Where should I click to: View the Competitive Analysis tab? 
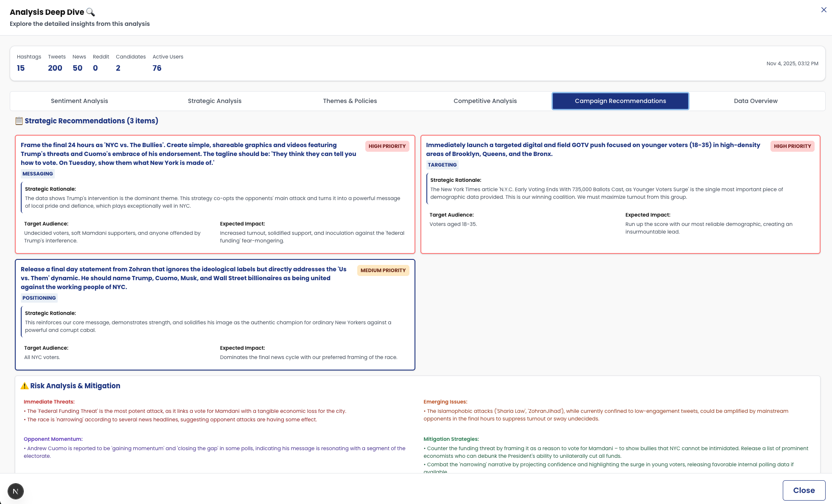coord(485,101)
